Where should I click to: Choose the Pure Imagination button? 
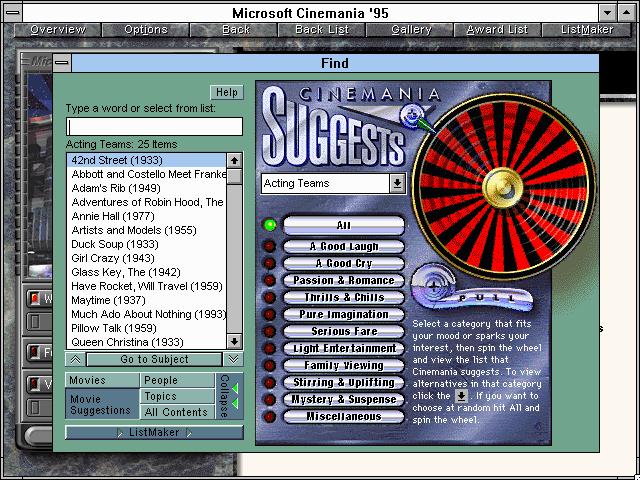tap(344, 314)
